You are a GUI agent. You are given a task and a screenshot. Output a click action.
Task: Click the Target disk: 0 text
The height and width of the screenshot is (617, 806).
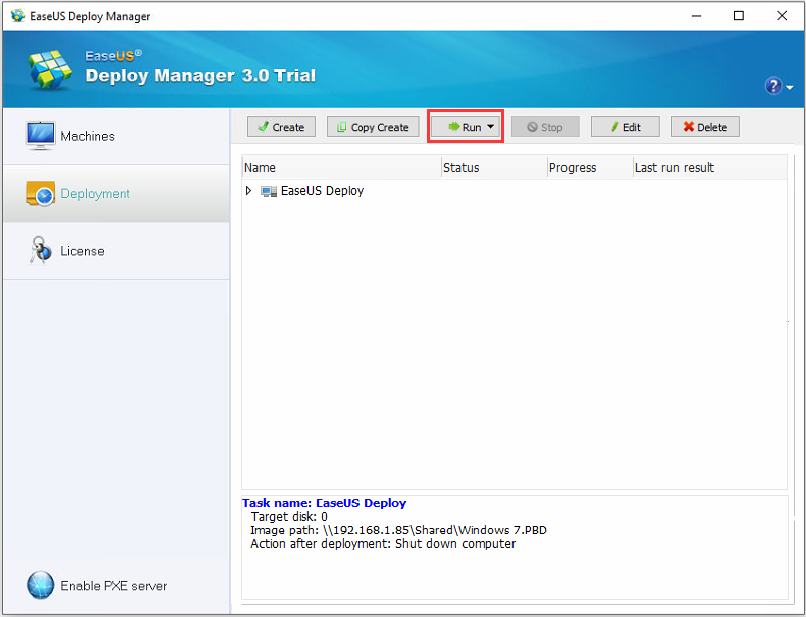tap(289, 517)
